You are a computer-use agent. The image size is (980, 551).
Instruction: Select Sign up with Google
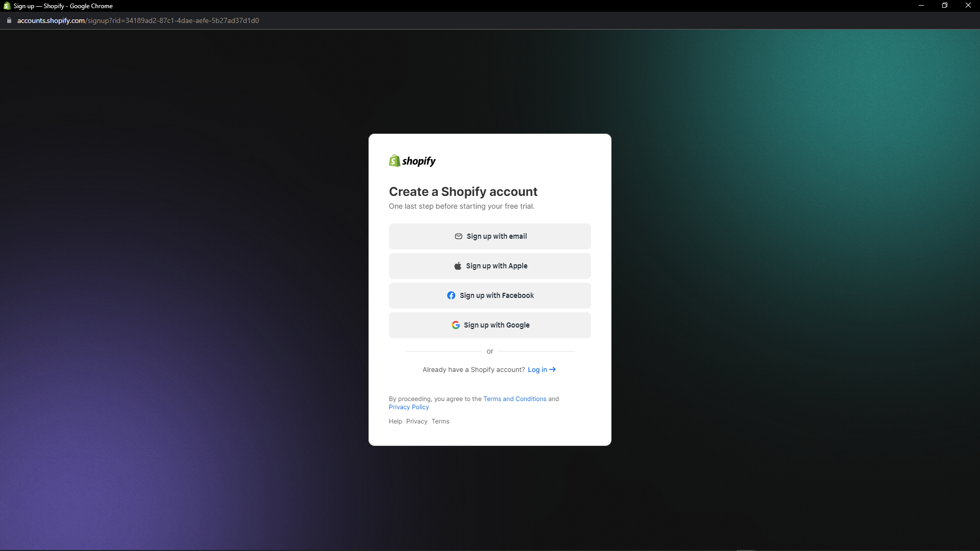coord(489,325)
